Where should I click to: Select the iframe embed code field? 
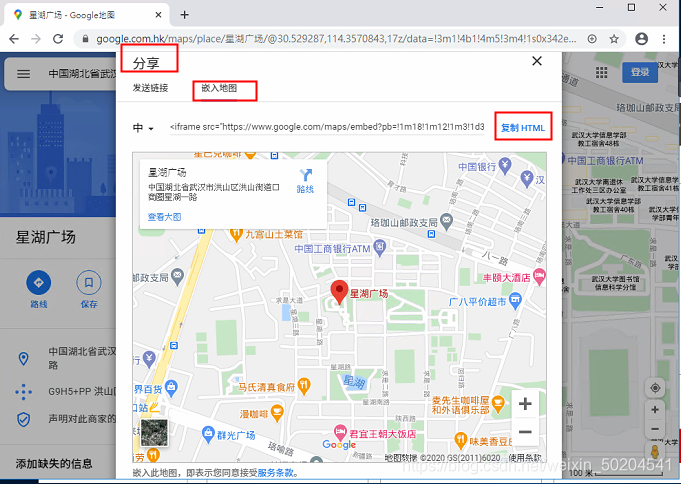(327, 127)
